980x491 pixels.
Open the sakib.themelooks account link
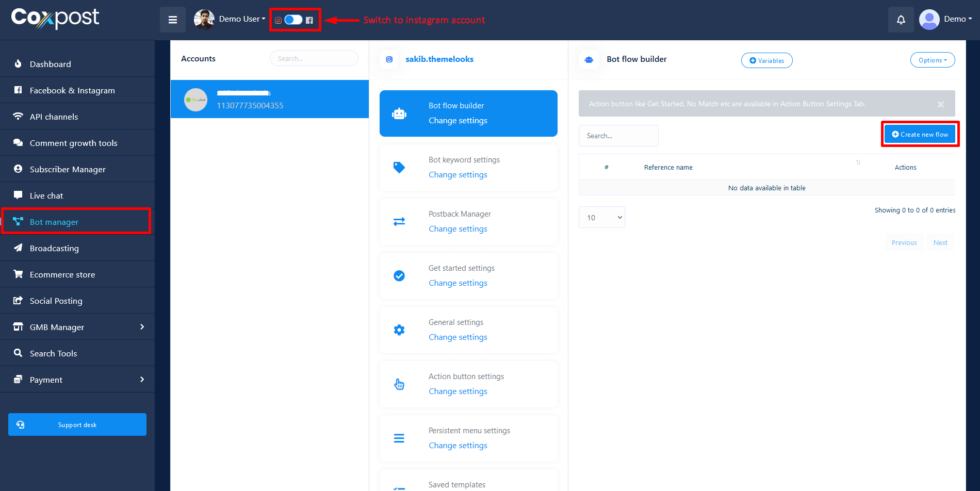[439, 59]
